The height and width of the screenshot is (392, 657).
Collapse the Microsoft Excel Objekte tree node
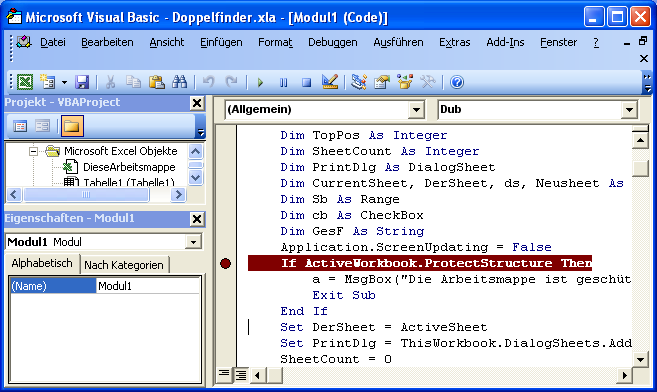click(34, 151)
